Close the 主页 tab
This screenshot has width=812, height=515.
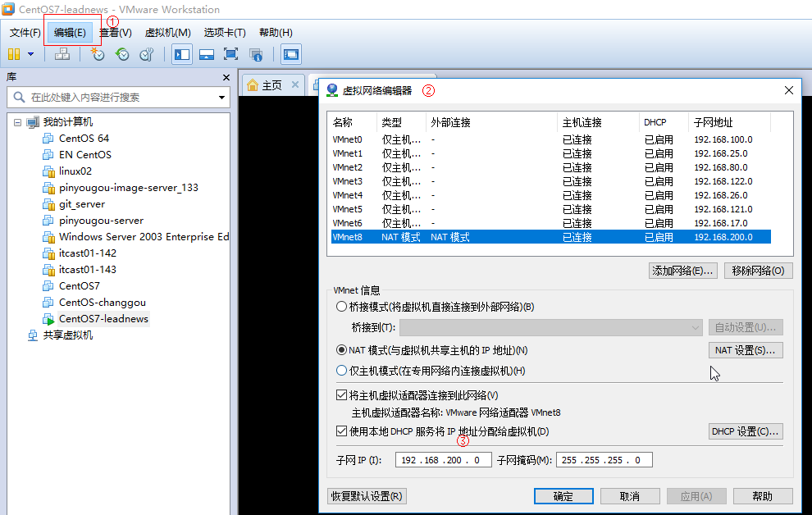point(295,84)
